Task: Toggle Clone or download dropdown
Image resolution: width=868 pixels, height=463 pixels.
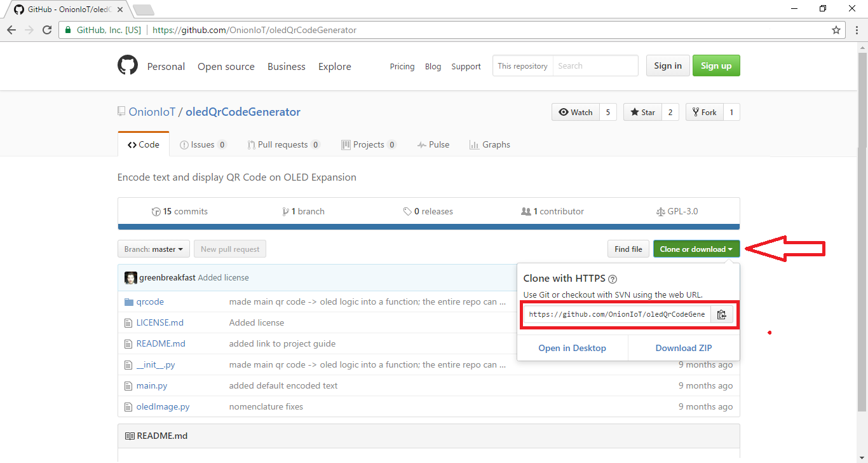Action: point(696,249)
